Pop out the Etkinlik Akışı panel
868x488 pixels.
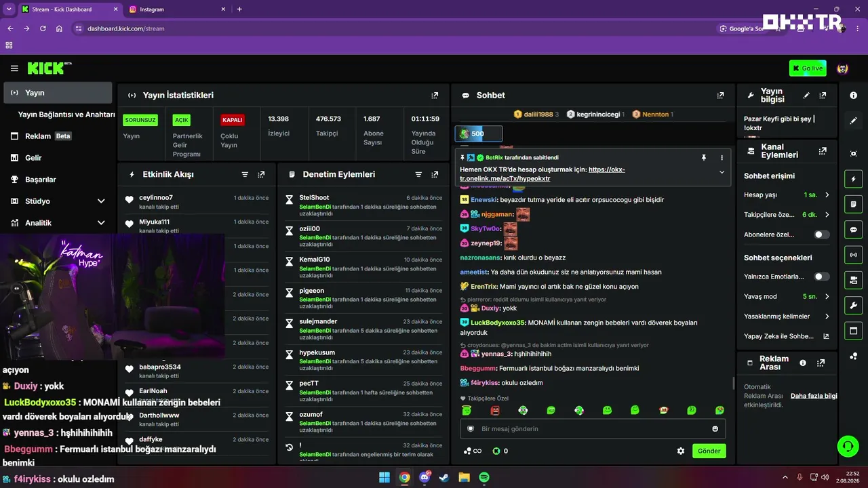[261, 174]
